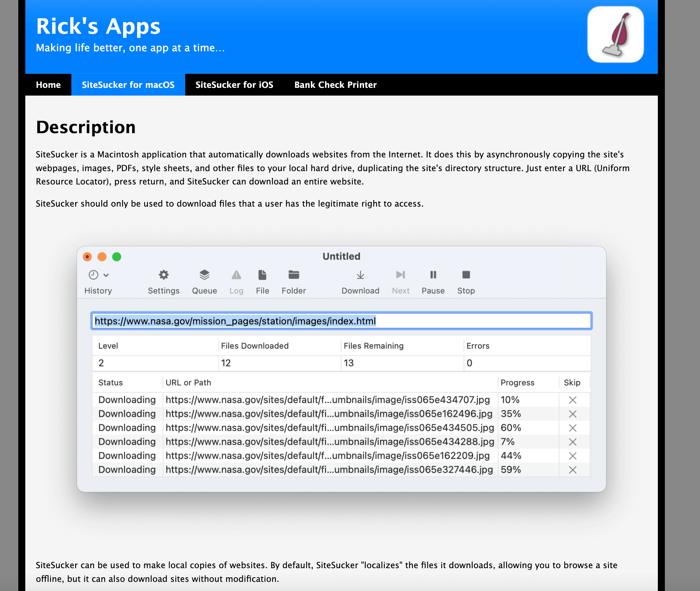The image size is (700, 591).
Task: Skip the iss065e162209.jpg download
Action: (x=573, y=456)
